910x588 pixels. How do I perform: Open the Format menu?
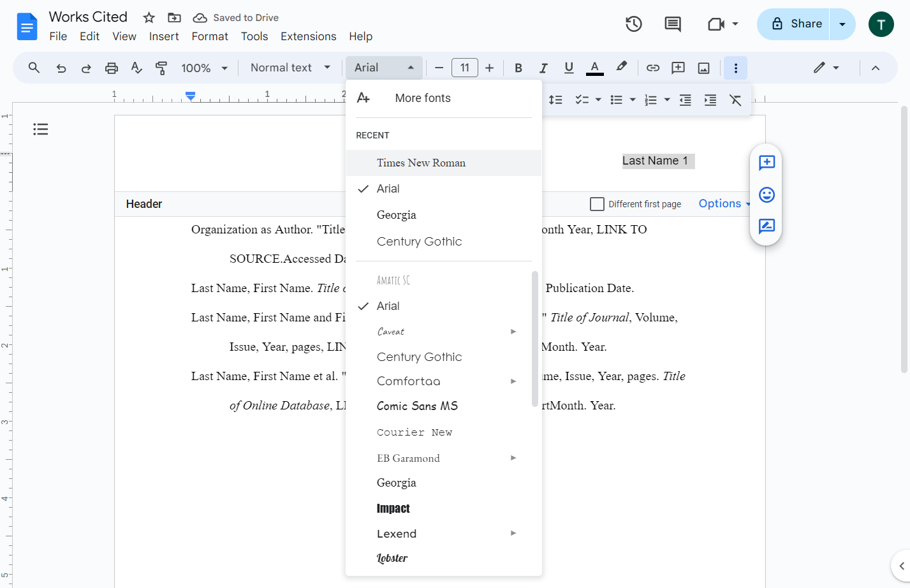click(x=210, y=36)
